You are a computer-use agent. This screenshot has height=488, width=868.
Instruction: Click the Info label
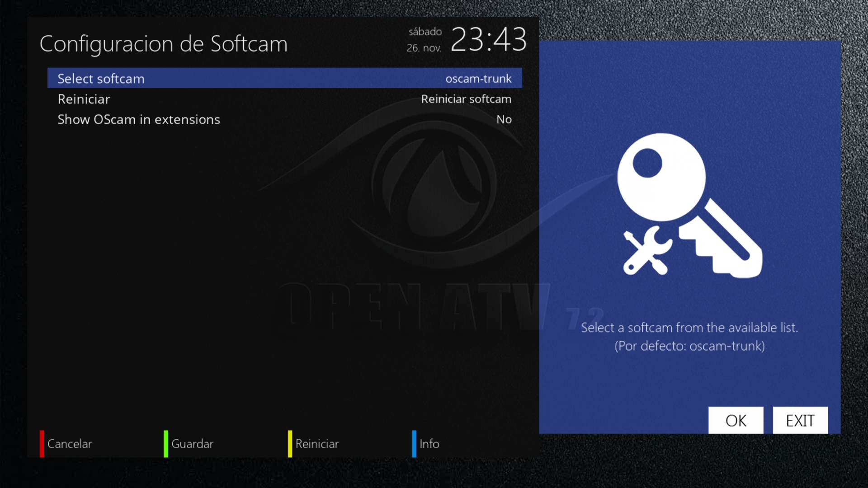pos(429,444)
